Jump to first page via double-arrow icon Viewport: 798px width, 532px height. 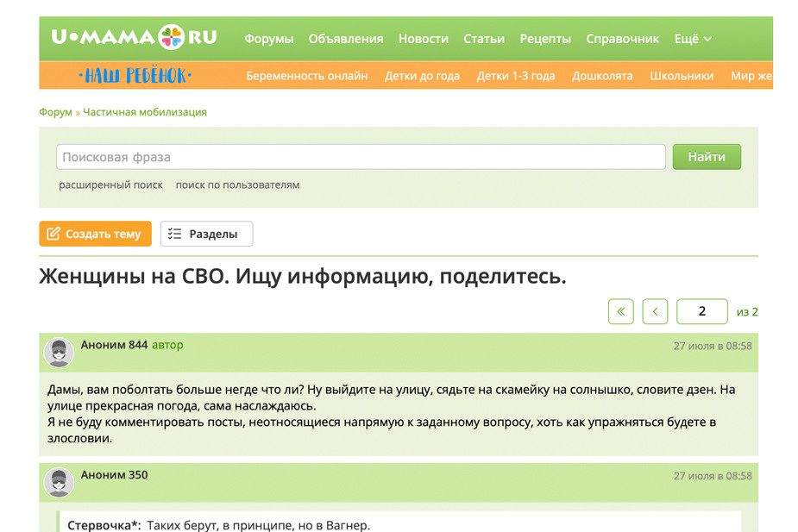620,311
